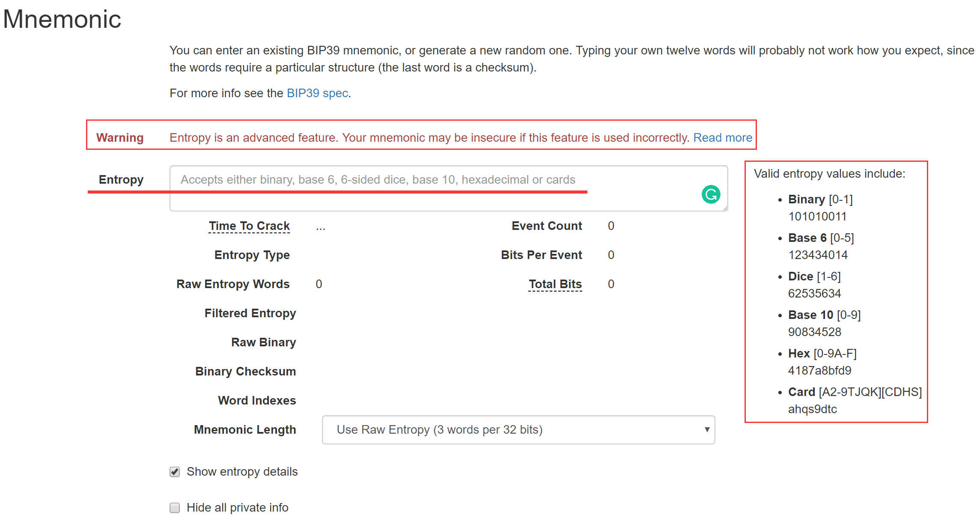Click the Mnemonic Length label

coord(245,430)
